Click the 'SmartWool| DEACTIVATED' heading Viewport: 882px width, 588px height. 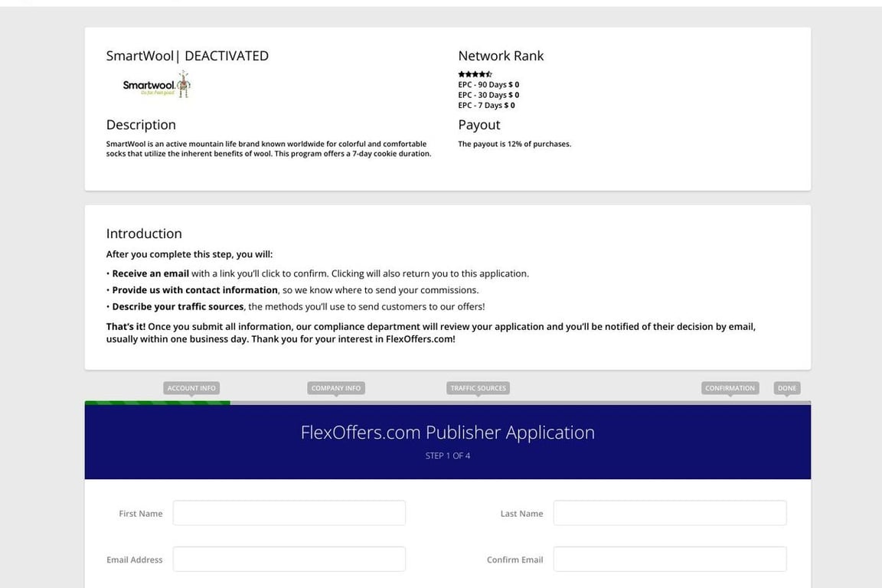pyautogui.click(x=188, y=56)
